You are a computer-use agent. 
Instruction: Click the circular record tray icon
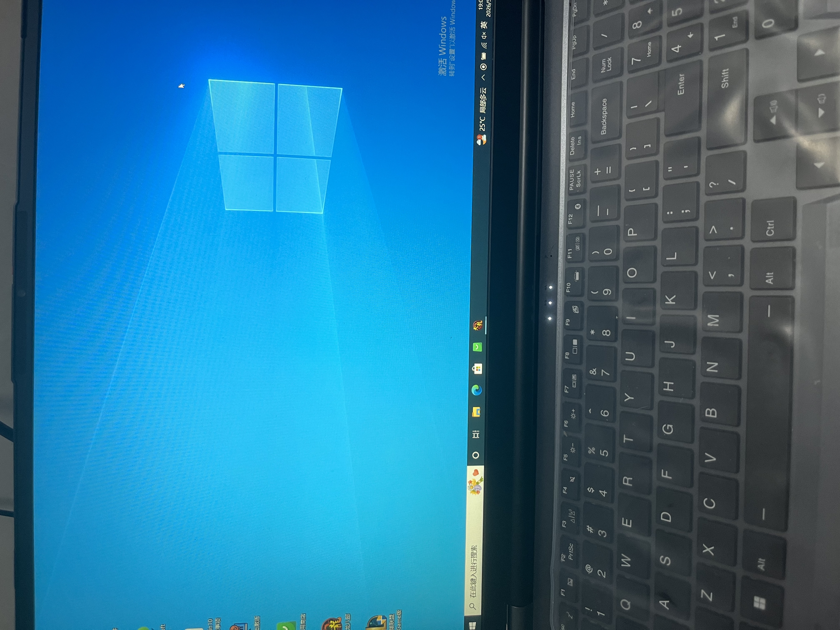click(x=484, y=66)
